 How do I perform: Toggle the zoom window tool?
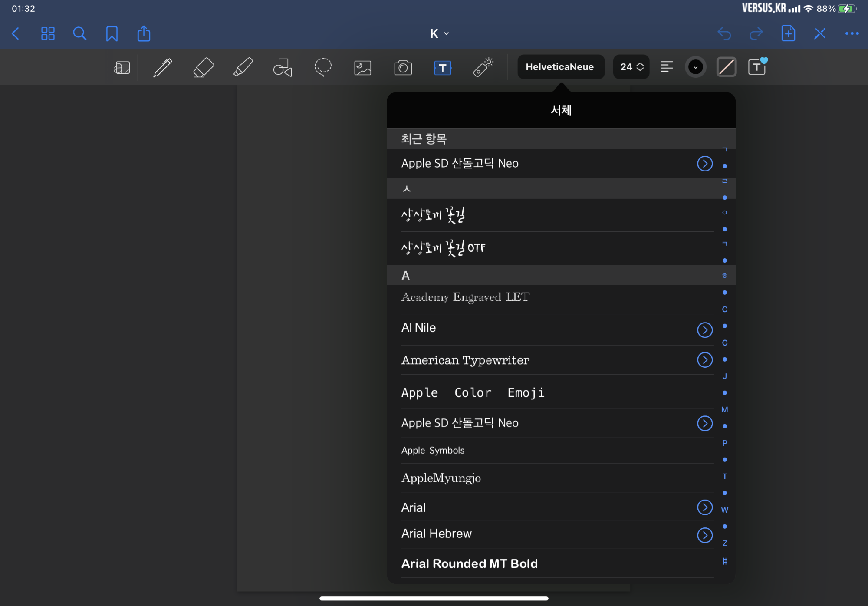point(122,67)
